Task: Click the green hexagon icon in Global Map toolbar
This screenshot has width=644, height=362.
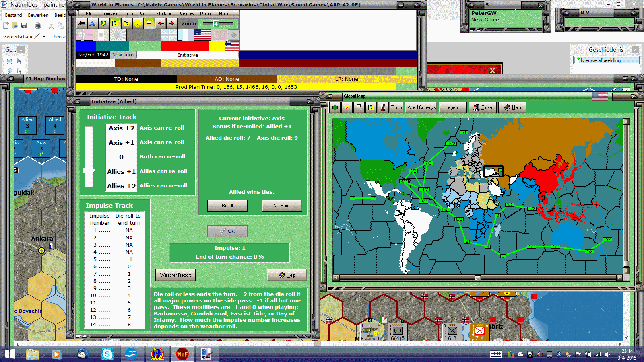Action: click(335, 107)
